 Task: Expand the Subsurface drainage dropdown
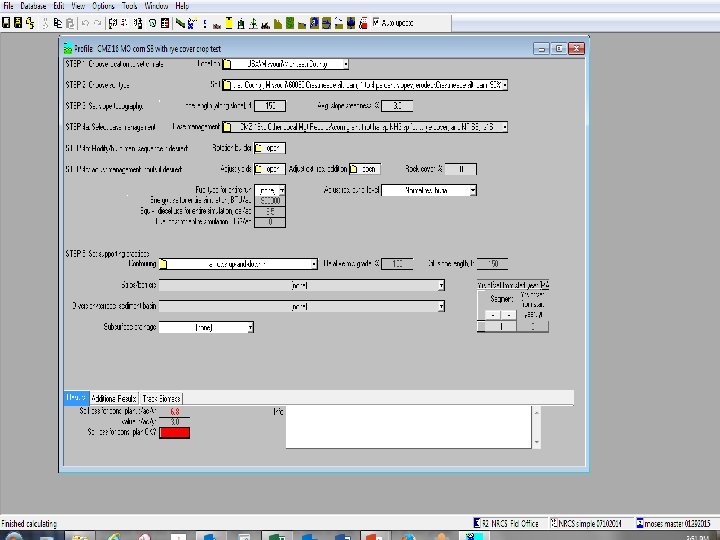pyautogui.click(x=250, y=327)
